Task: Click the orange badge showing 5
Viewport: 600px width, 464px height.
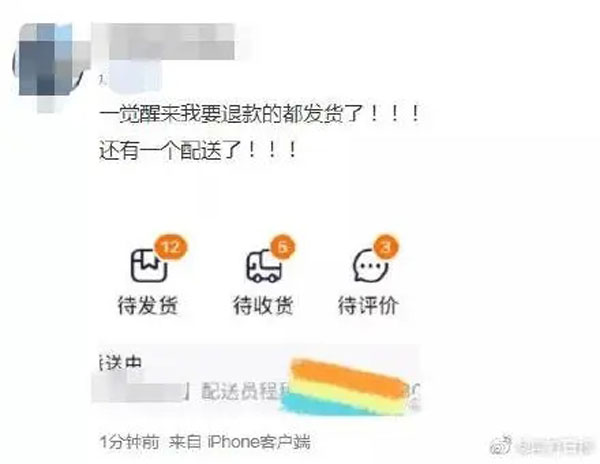Action: coord(282,247)
